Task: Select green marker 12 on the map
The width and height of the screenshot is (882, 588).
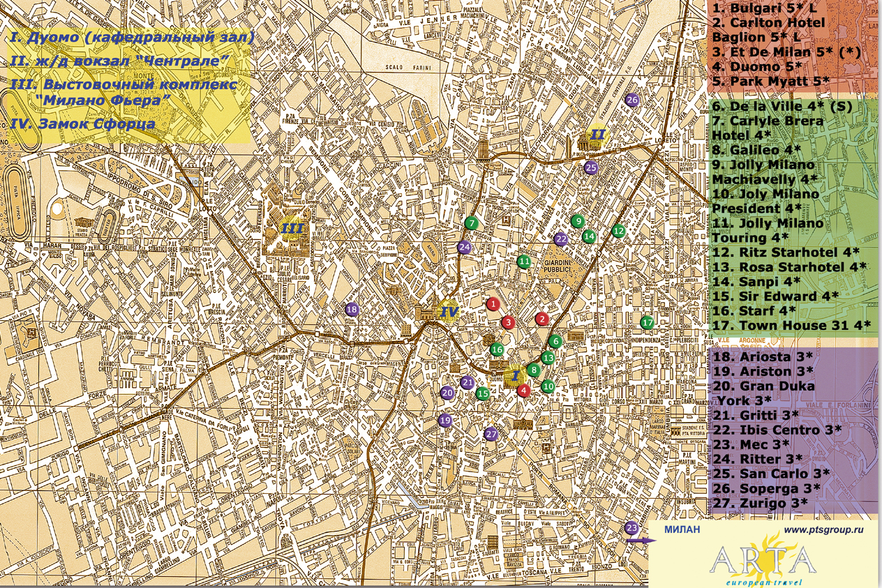Action: [x=618, y=231]
